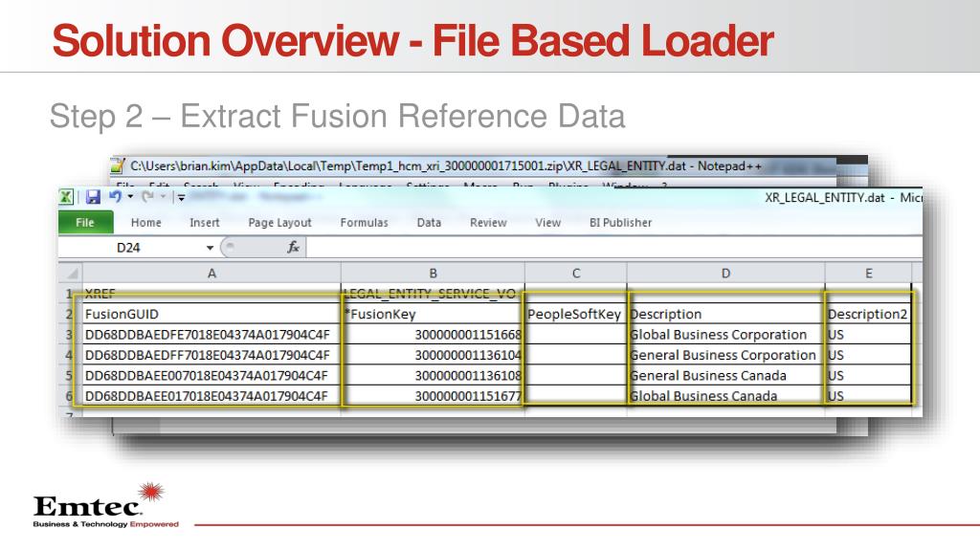
Task: Select the FusionGUID header cell
Action: [x=212, y=314]
